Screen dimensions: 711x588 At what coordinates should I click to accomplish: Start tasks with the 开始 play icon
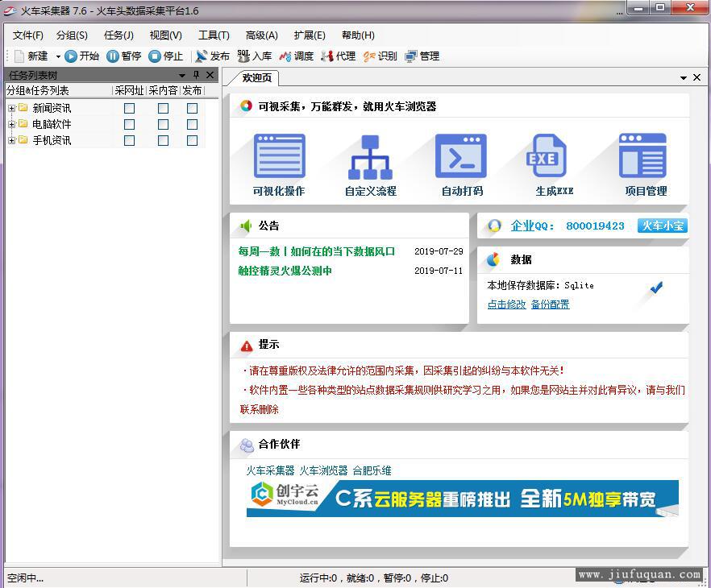[71, 56]
